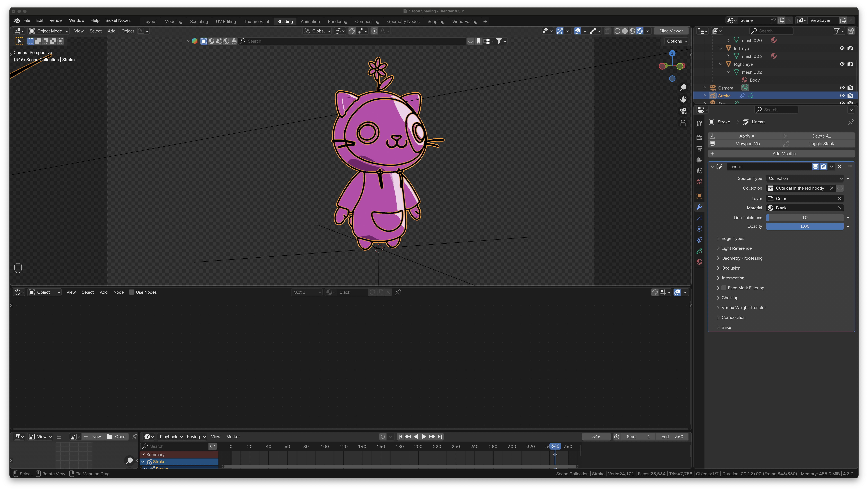This screenshot has height=490, width=868.
Task: Toggle left_eye visibility in outliner
Action: point(842,48)
